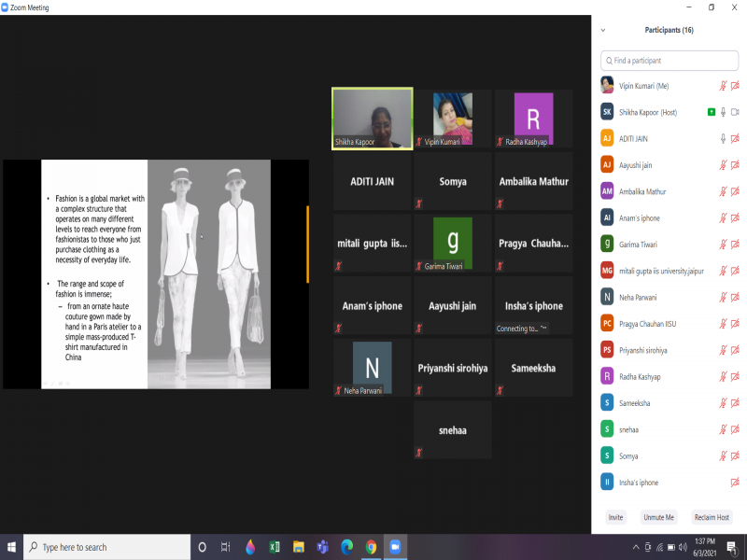Click the muted mic icon for Vipin Kumari

point(723,86)
